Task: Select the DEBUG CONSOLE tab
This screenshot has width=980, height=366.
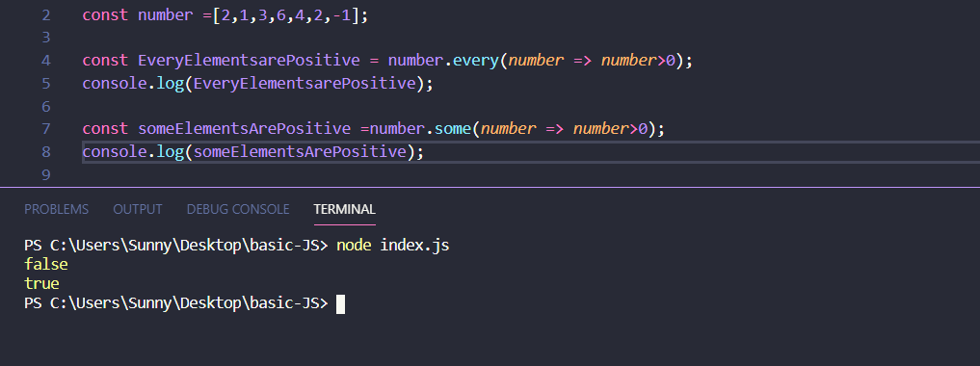Action: point(238,209)
